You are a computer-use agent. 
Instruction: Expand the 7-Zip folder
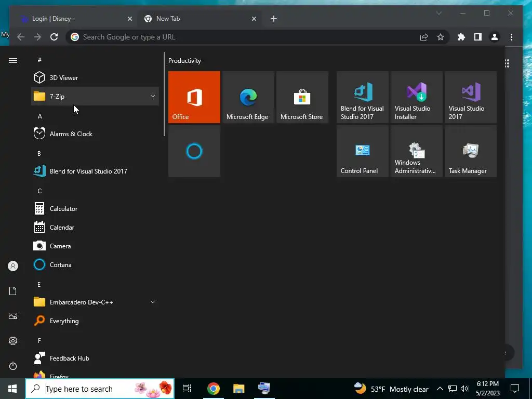click(x=95, y=96)
